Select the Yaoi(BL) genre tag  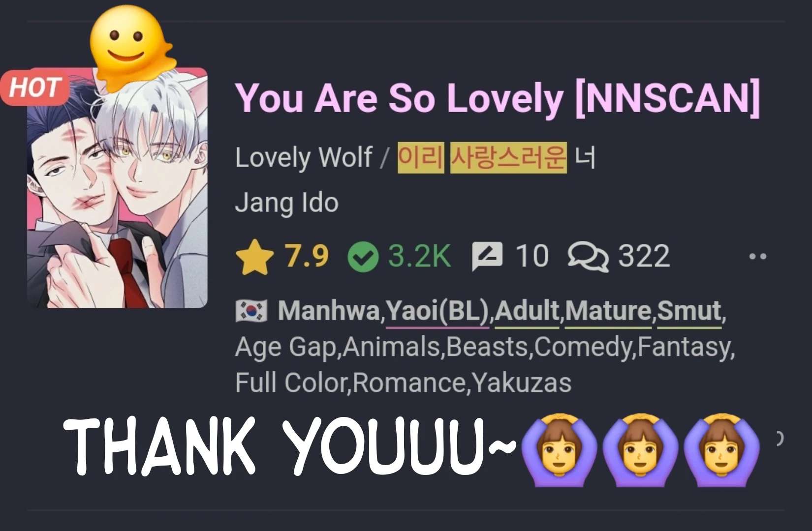point(437,311)
